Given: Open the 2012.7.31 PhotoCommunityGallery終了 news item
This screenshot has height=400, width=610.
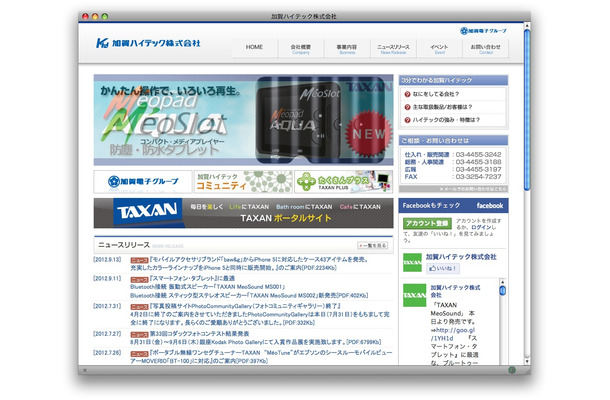Looking at the screenshot, I should coord(260,314).
